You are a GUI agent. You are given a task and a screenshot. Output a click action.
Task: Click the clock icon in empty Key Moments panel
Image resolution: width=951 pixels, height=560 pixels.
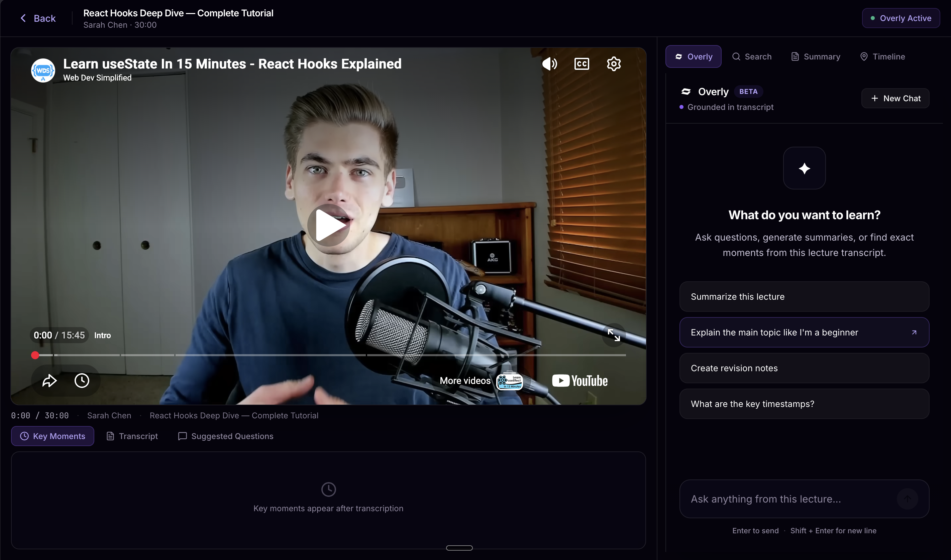pos(328,489)
